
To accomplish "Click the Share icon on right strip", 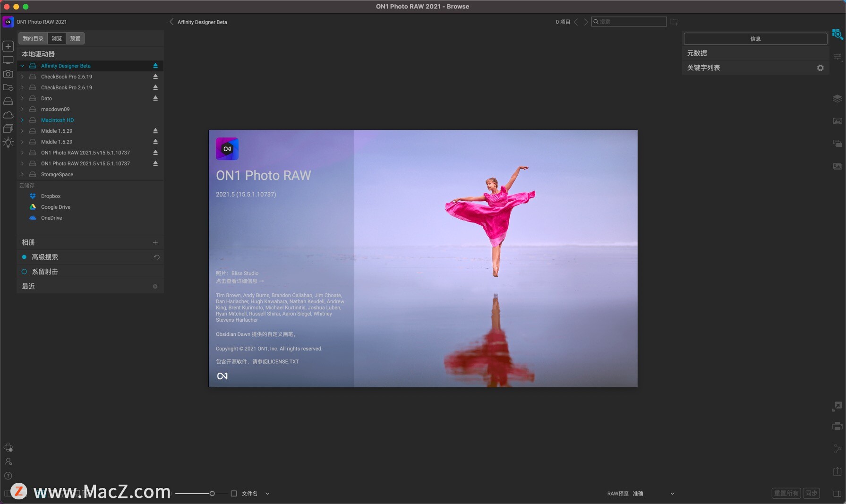I will click(837, 449).
